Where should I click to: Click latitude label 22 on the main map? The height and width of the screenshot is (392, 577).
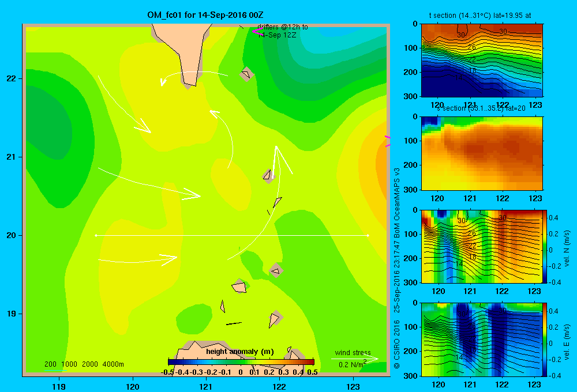pyautogui.click(x=12, y=78)
